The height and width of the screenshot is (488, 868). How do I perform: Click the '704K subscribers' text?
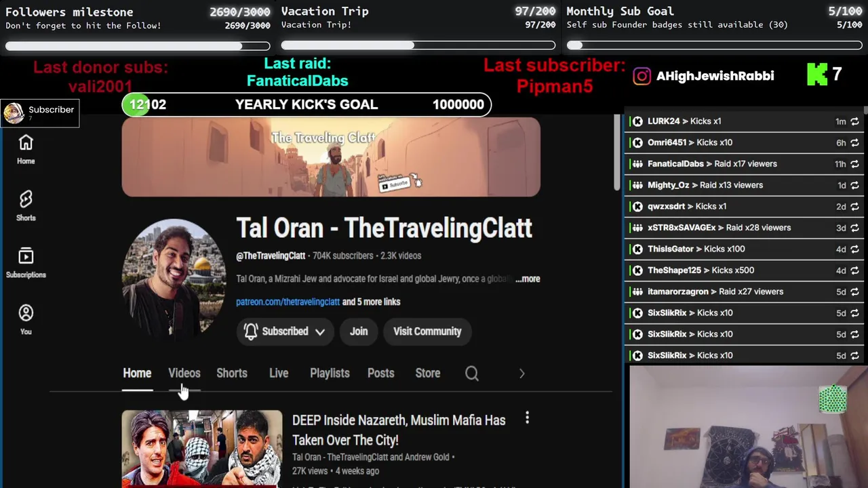[x=343, y=256]
